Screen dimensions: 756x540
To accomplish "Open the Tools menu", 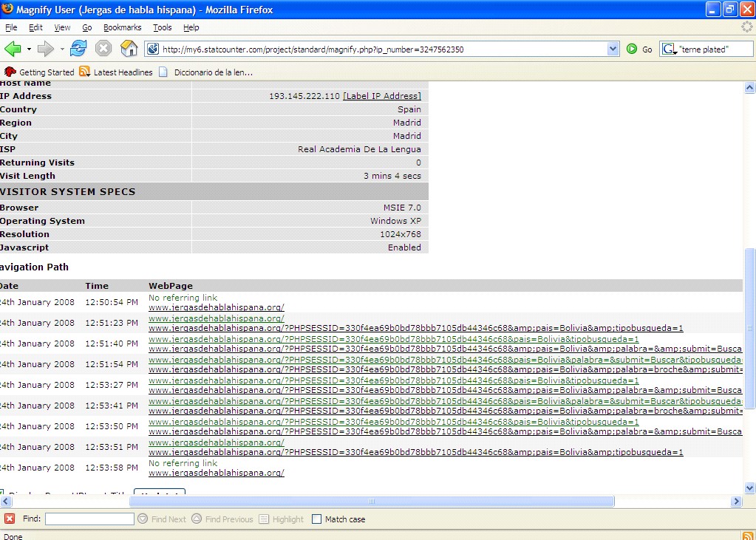I will [x=163, y=27].
